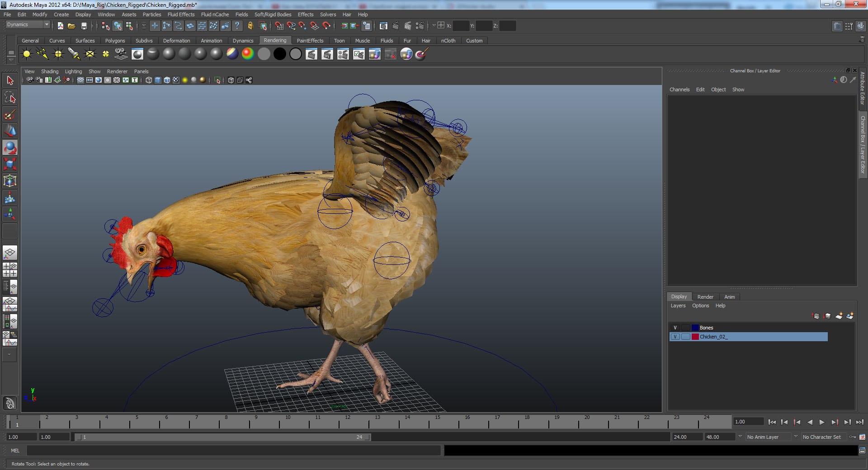Go to start of playback range

click(772, 422)
